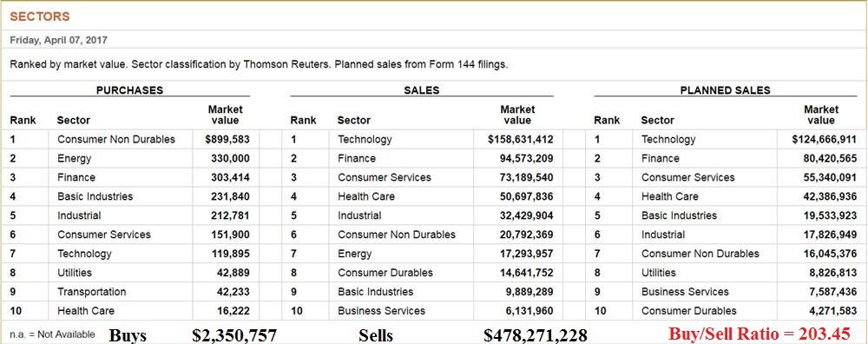Screen dimensions: 868x344
Task: Select Health Care in the Sales table
Action: 366,196
